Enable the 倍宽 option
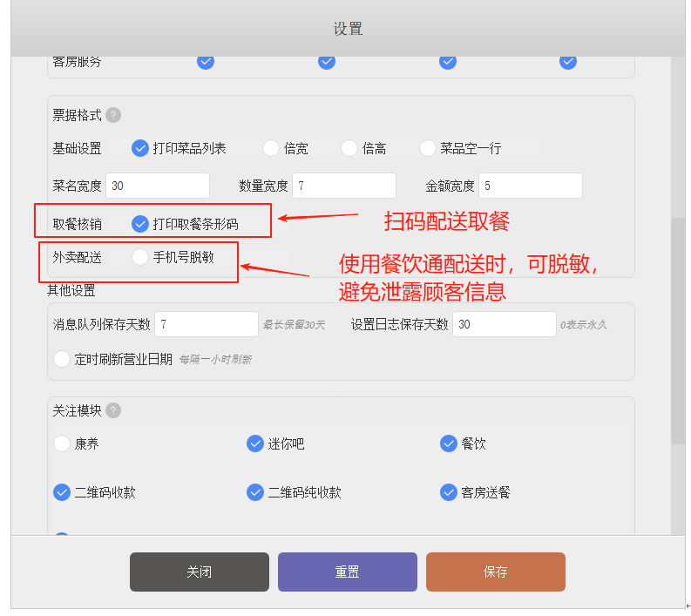The image size is (691, 616). (271, 148)
